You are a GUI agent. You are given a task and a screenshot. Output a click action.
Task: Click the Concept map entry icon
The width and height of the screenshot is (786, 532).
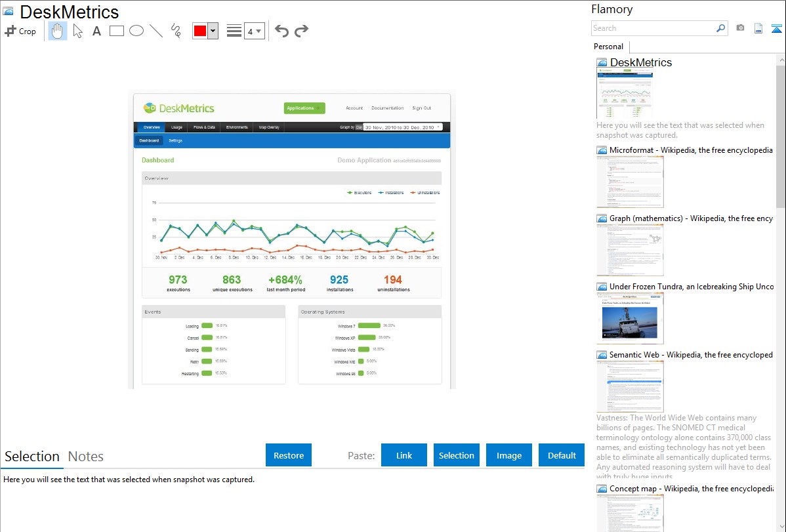point(602,489)
